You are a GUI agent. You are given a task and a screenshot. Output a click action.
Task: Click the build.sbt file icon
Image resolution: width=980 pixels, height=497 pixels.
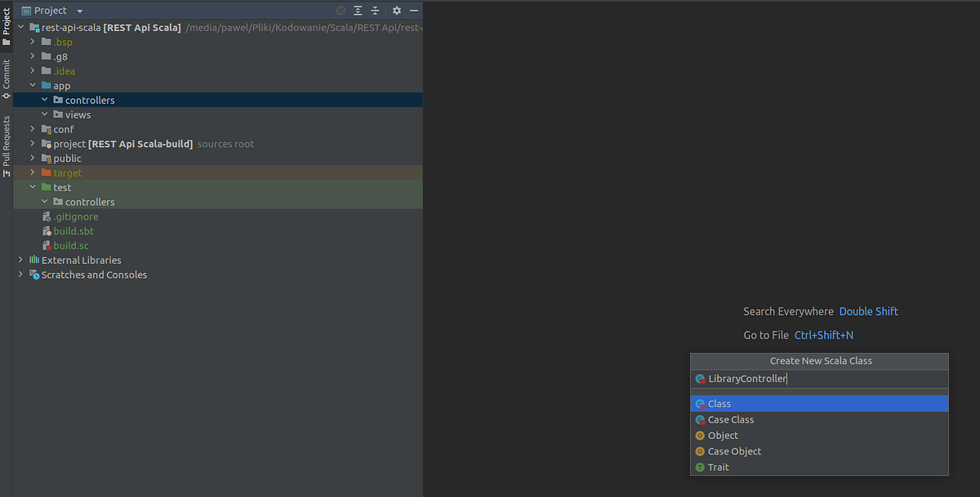[x=47, y=231]
